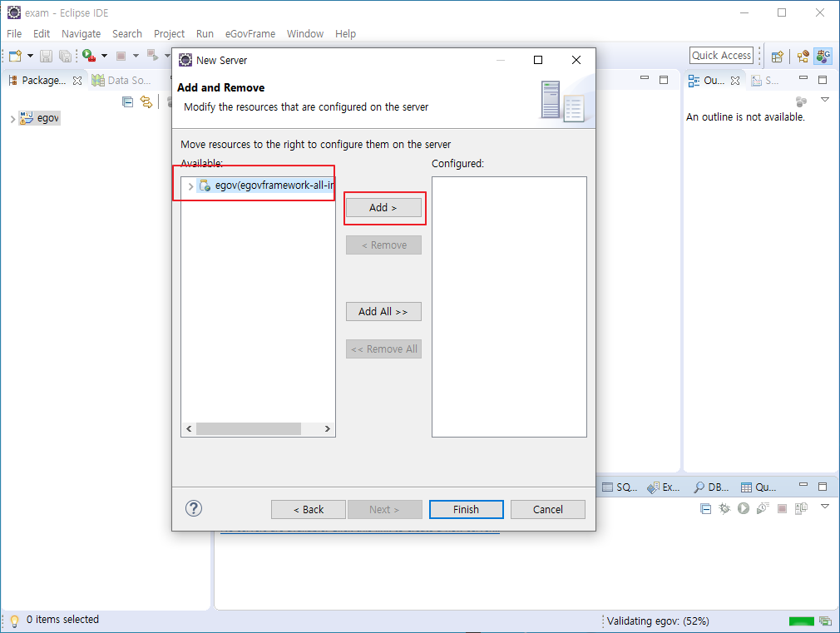Click the Quick Access search field

721,55
